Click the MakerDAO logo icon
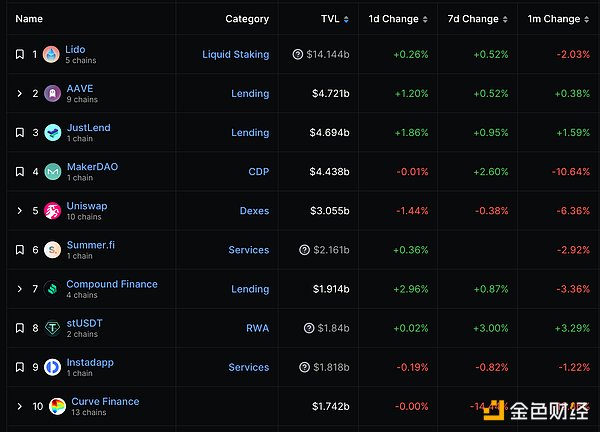This screenshot has width=600, height=432. (52, 172)
